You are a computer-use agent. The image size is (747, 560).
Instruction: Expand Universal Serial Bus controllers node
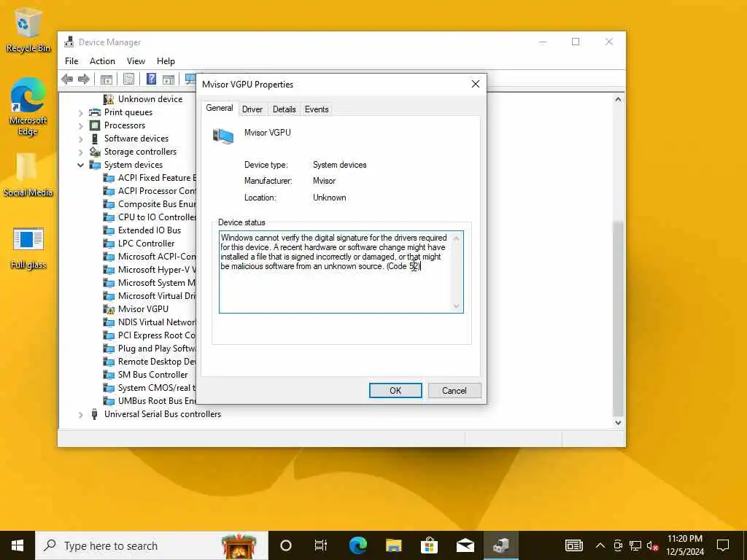80,415
